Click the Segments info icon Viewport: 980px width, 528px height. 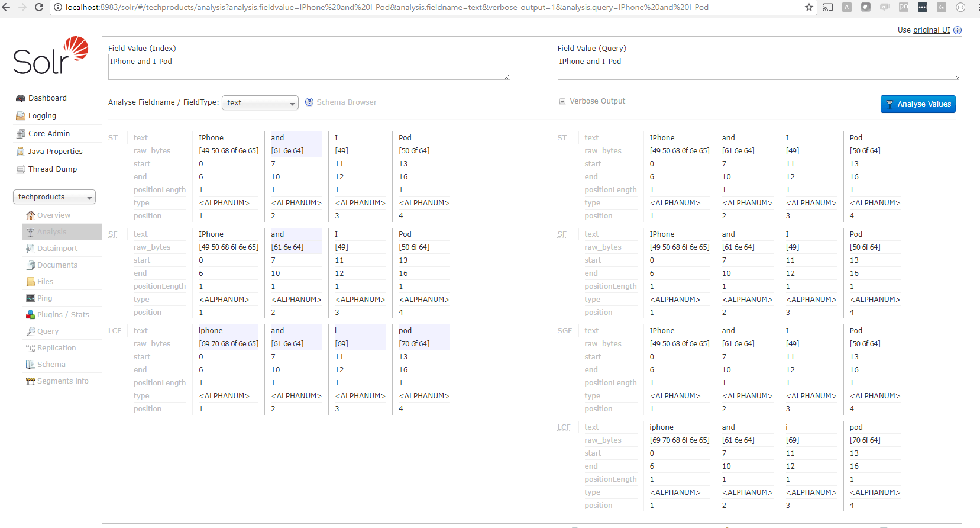(x=31, y=381)
